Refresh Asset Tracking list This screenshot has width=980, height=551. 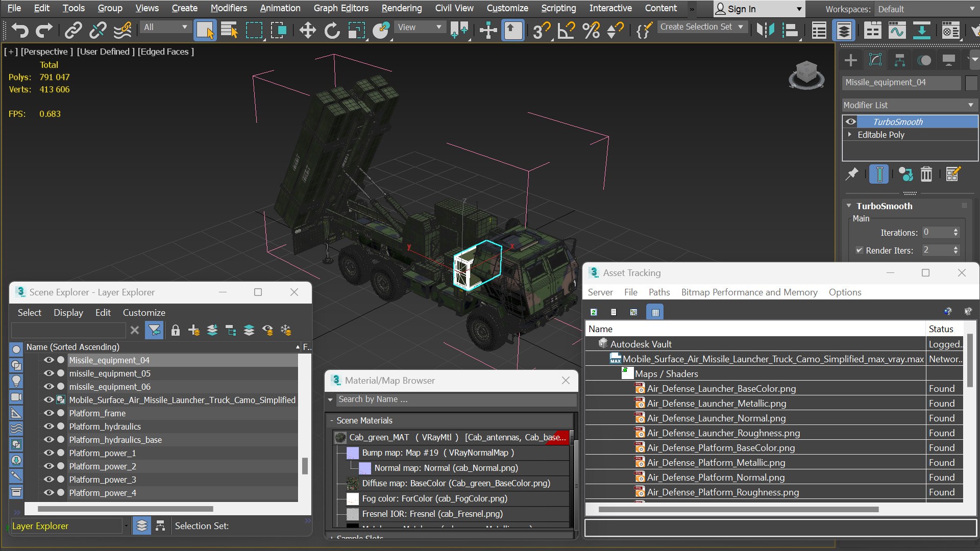point(594,312)
